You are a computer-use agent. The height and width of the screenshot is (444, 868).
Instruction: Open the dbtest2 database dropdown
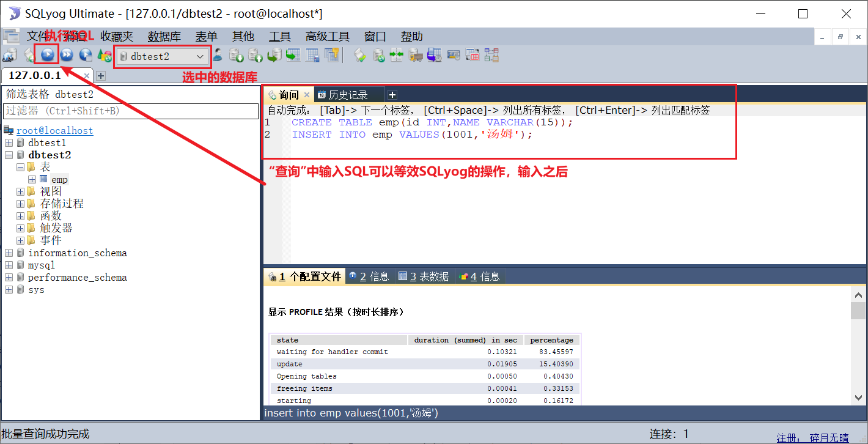click(163, 56)
